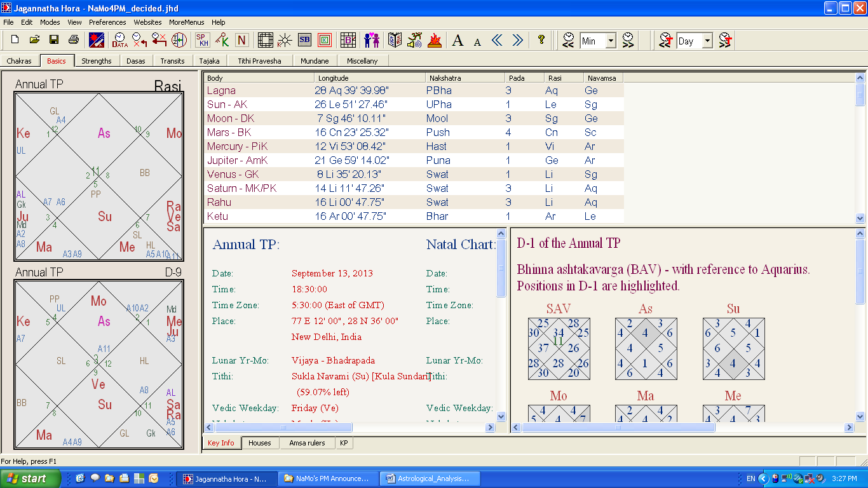Click the Navamsa column header
868x488 pixels.
click(x=603, y=78)
